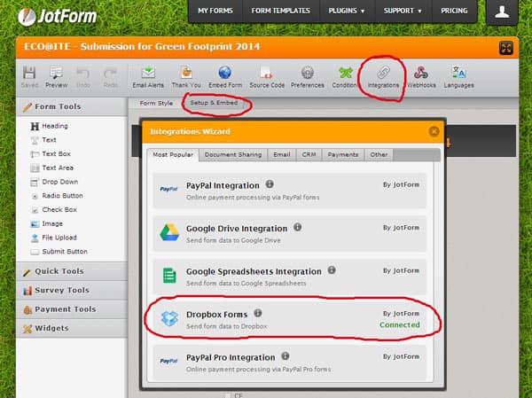Go to My Forms

[x=215, y=11]
